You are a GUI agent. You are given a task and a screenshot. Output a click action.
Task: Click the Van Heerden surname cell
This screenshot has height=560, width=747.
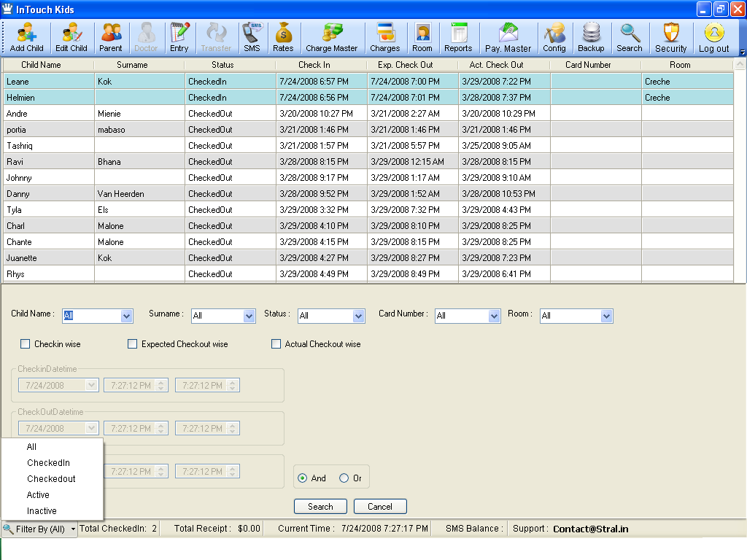139,194
